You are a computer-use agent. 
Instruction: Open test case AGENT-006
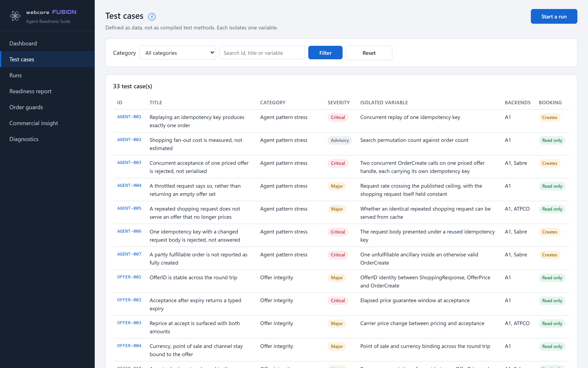click(129, 231)
